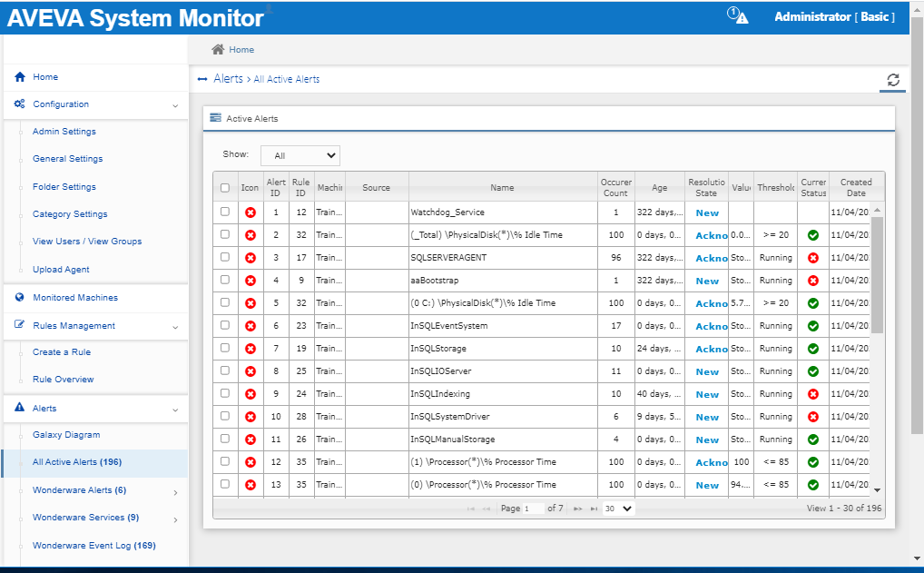The height and width of the screenshot is (573, 924).
Task: Open Wonderware Event Log (169)
Action: click(94, 545)
